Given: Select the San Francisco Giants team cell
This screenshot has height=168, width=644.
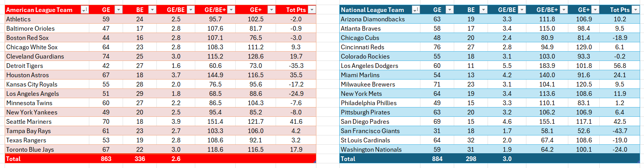Looking at the screenshot, I should coord(380,131).
